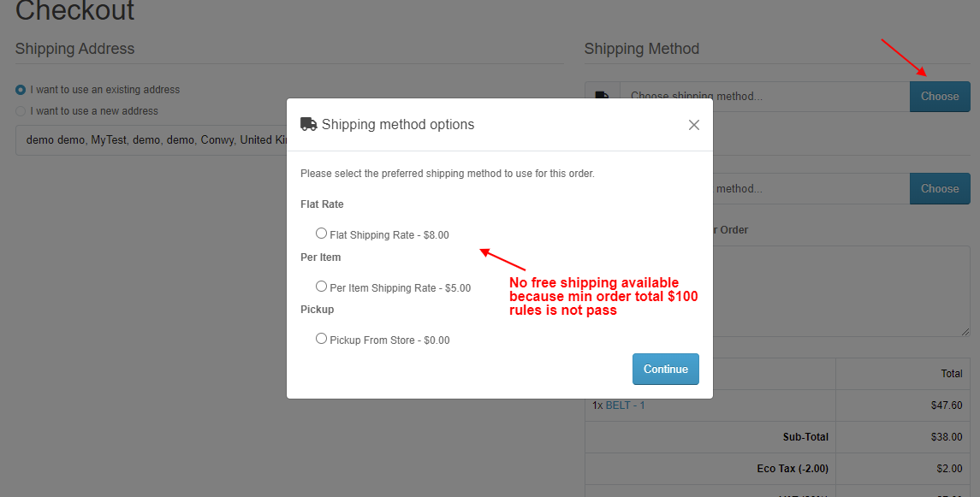Click the 'Shipping method options' dialog title
Viewport: 980px width, 497px height.
[x=398, y=124]
